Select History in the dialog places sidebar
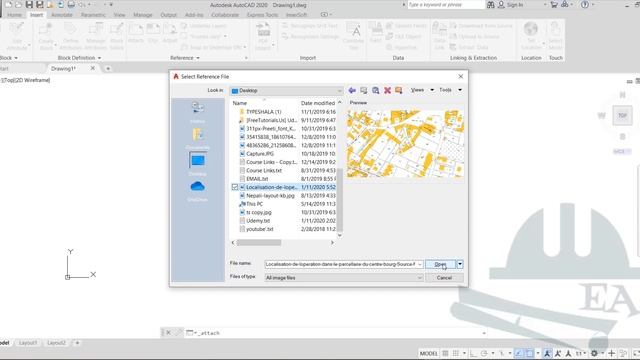Viewport: 640px width, 360px height. coord(198,112)
